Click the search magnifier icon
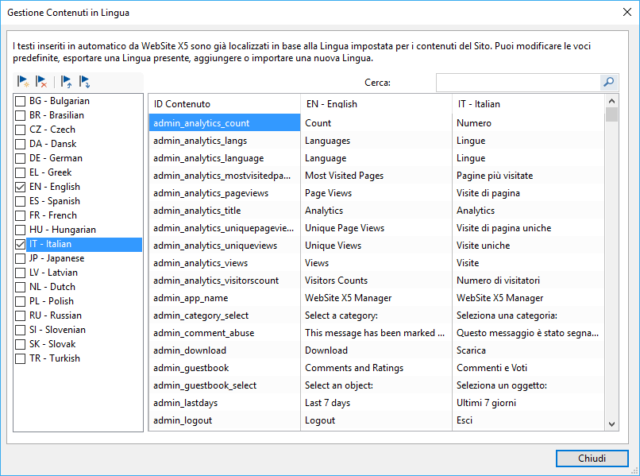Image resolution: width=640 pixels, height=476 pixels. coord(608,82)
